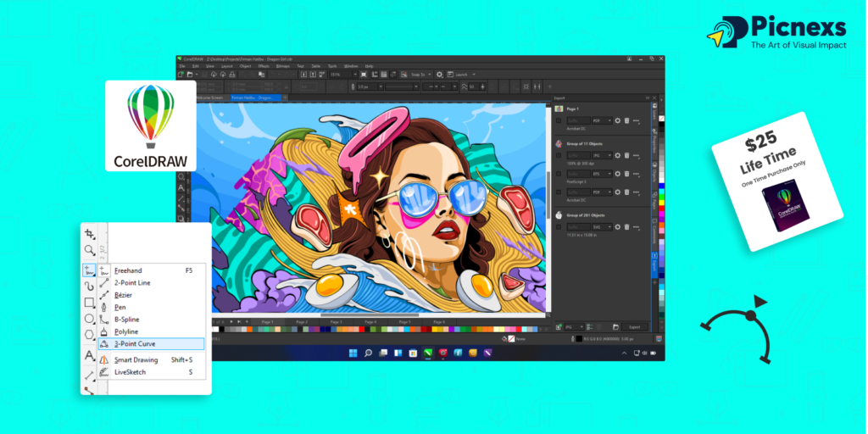Click the horizontal scrollbar under the canvas
868x434 pixels.
tap(370, 315)
